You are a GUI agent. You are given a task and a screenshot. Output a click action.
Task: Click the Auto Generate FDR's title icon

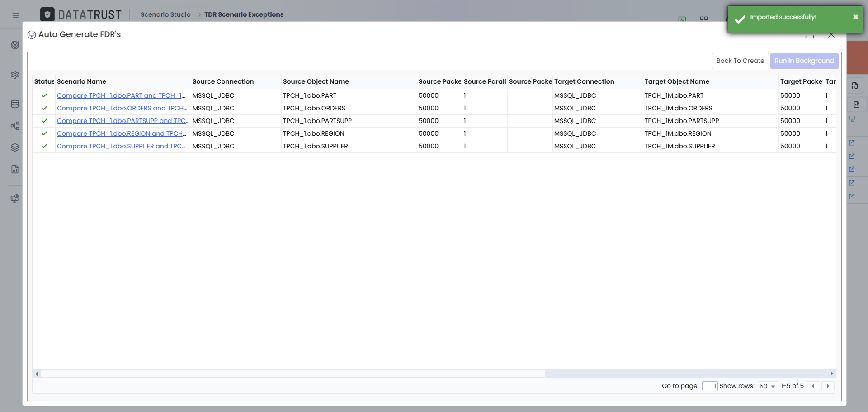pyautogui.click(x=32, y=35)
